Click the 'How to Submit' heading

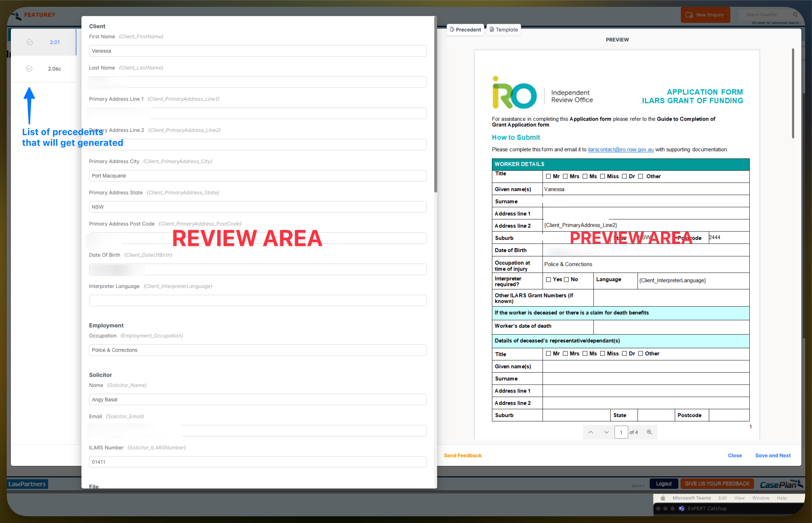(x=516, y=137)
